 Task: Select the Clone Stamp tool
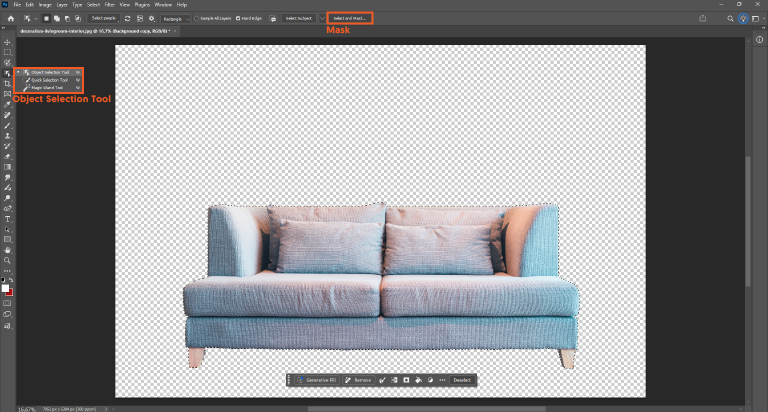point(7,136)
